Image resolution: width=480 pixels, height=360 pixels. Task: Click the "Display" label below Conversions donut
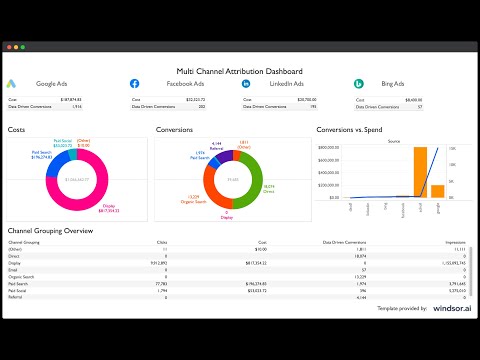tap(227, 215)
